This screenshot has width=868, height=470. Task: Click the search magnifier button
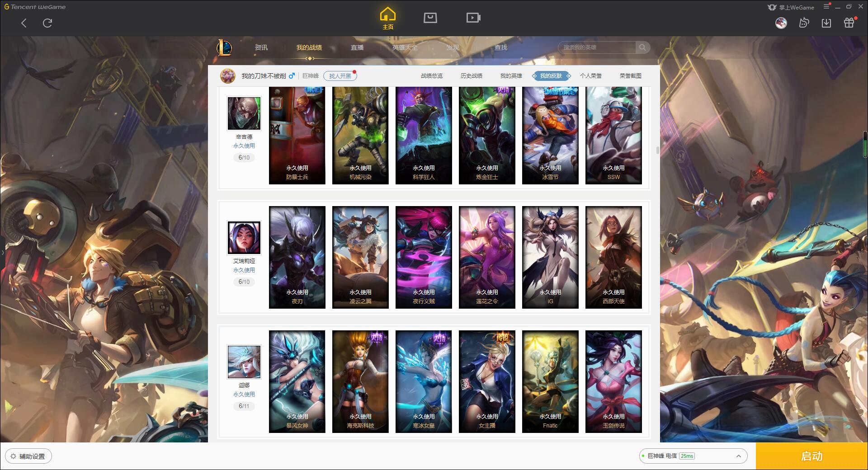pos(642,47)
